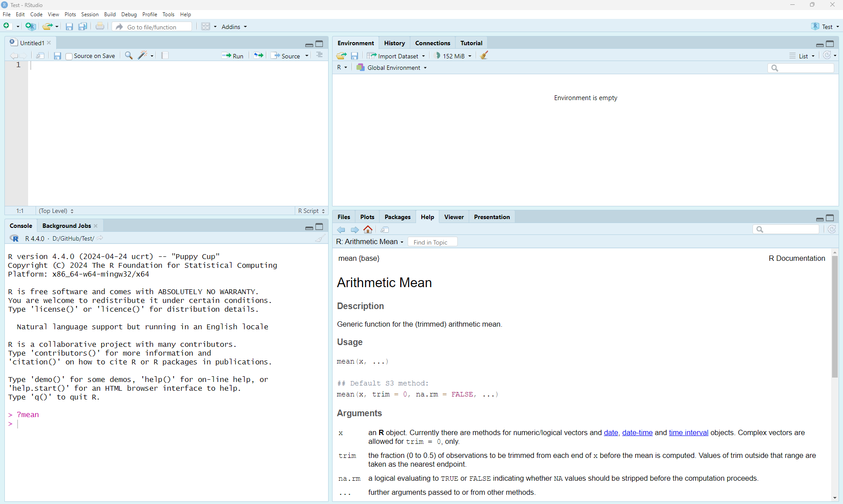
Task: Follow the time interval link in help text
Action: click(688, 432)
